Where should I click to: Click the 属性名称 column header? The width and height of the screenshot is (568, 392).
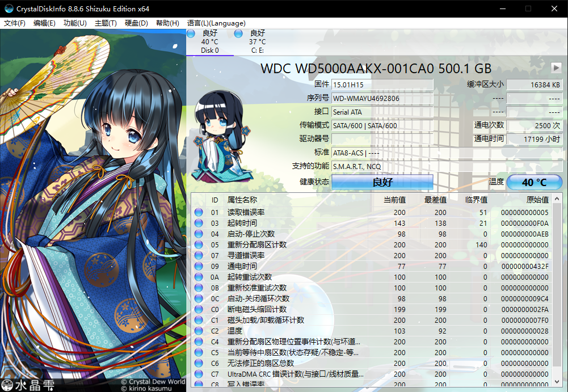242,200
